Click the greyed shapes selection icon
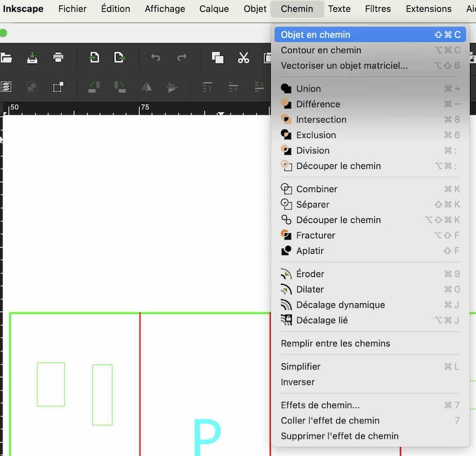Screen dimensions: 476x456 point(32,87)
